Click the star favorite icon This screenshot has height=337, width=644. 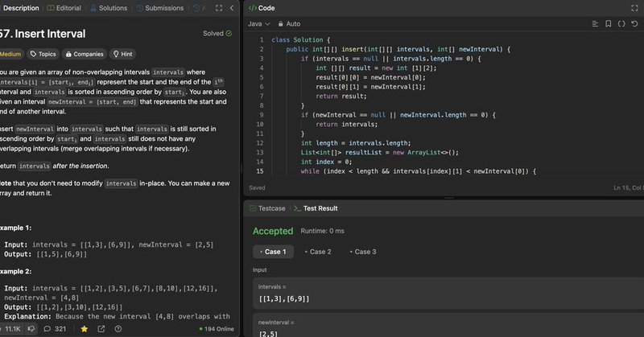pyautogui.click(x=85, y=329)
